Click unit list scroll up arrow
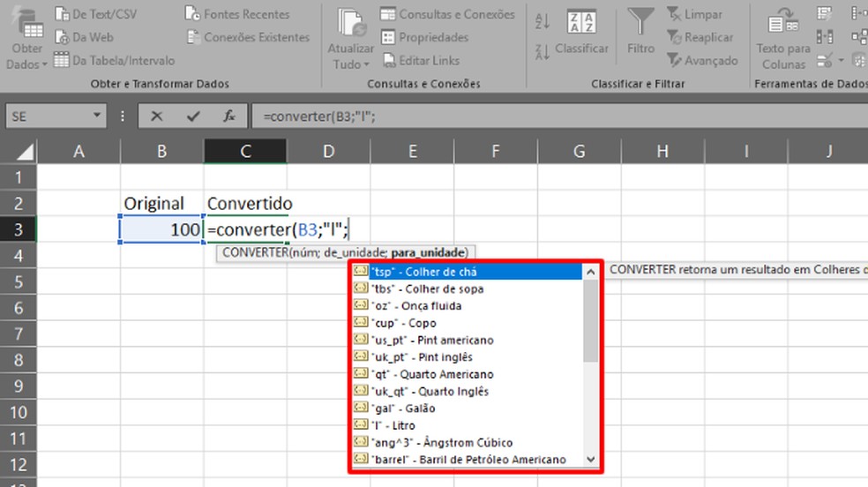The height and width of the screenshot is (487, 868). [x=591, y=272]
